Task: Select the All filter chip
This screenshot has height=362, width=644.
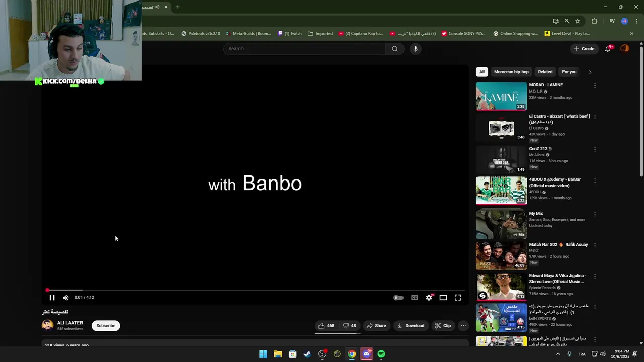Action: point(481,72)
